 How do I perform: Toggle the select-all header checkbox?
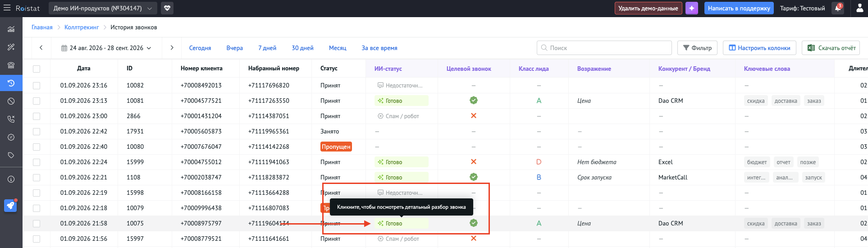[37, 69]
